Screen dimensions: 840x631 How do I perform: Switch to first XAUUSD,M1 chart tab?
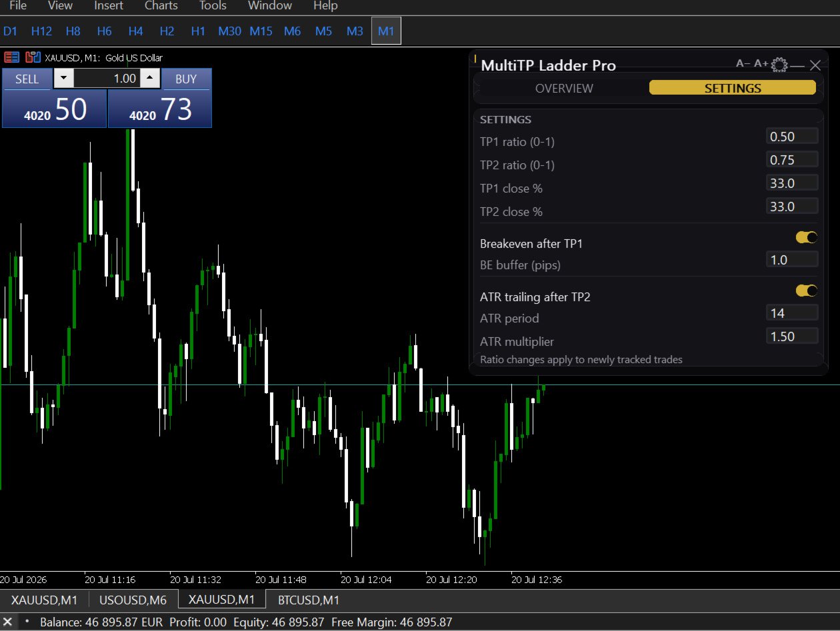[x=44, y=600]
